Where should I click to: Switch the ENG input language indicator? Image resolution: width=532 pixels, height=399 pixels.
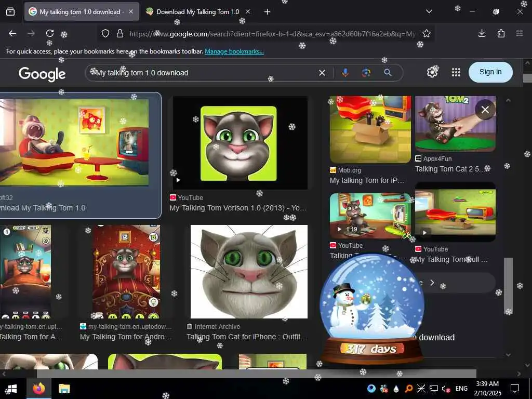(x=461, y=389)
